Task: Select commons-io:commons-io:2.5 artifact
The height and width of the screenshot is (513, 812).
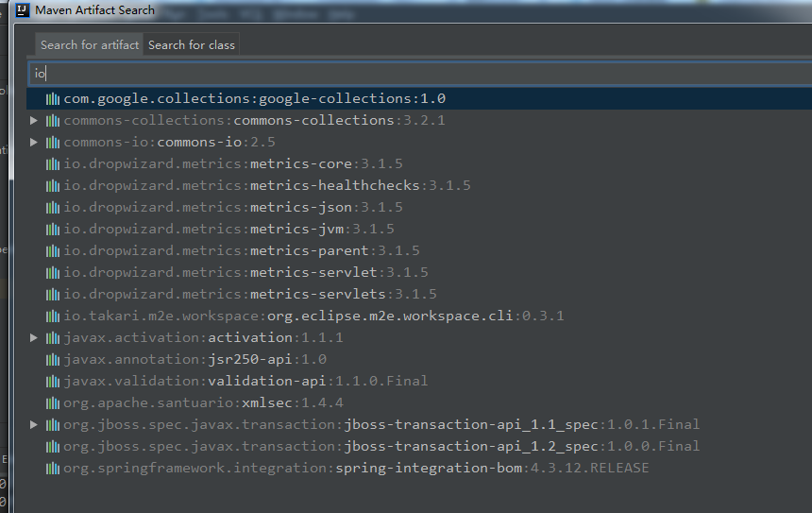Action: [169, 142]
